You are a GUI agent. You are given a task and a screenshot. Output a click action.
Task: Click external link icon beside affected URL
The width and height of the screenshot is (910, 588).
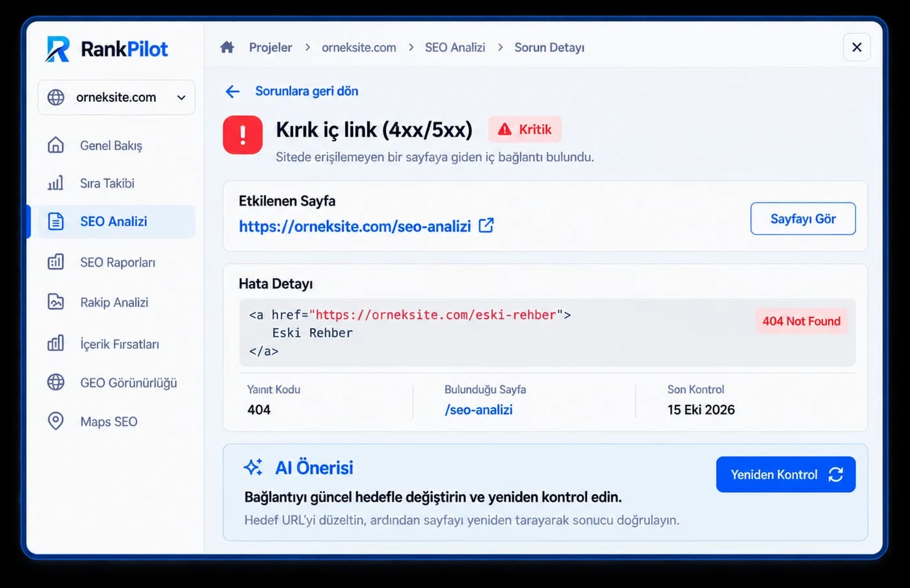tap(486, 225)
